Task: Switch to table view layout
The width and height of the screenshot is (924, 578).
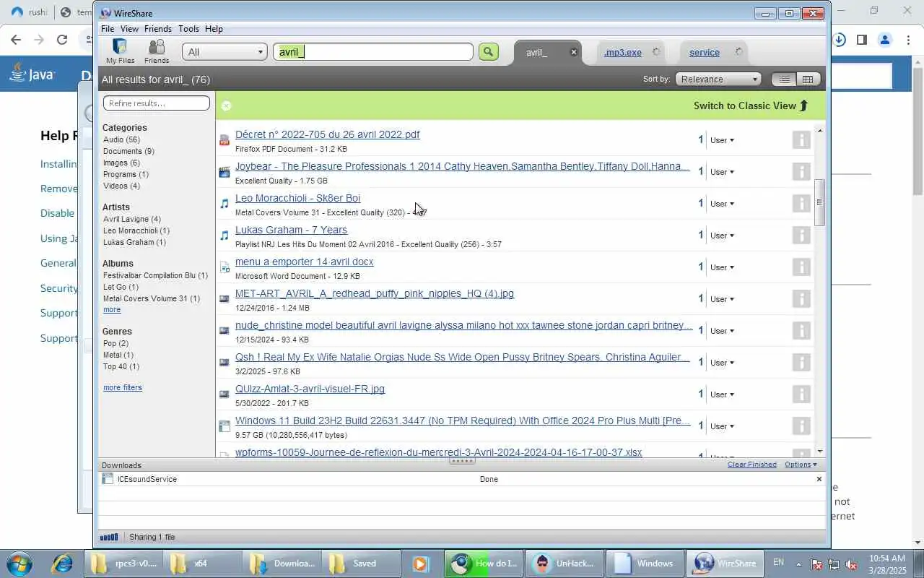Action: coord(808,79)
